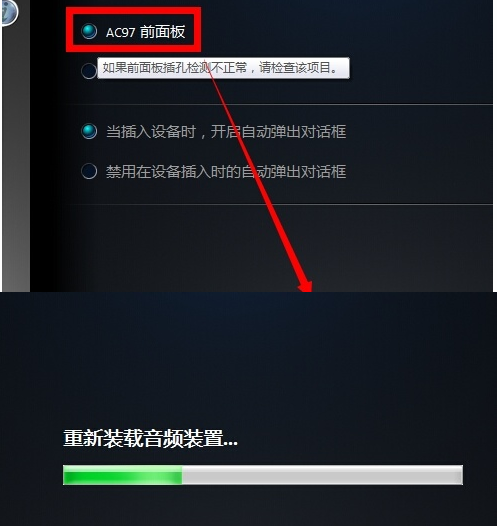Viewport: 497px width, 526px height.
Task: Click the 当插入设备时，开启自动弹出对话框 label
Action: pyautogui.click(x=226, y=132)
